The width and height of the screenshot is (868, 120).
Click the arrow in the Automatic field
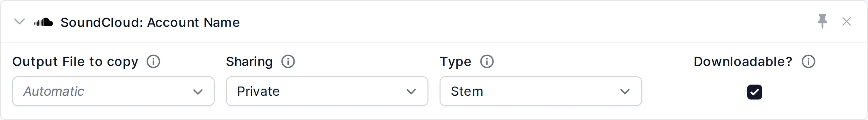pyautogui.click(x=198, y=92)
